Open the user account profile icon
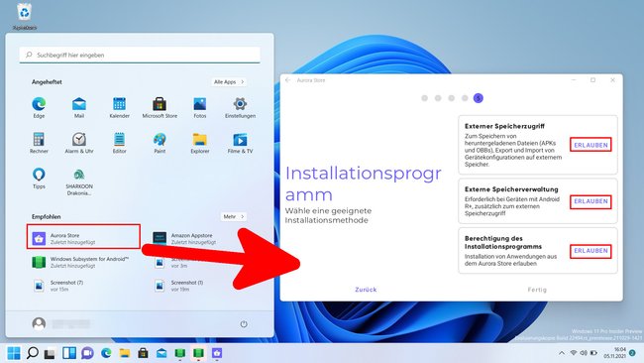 click(39, 324)
